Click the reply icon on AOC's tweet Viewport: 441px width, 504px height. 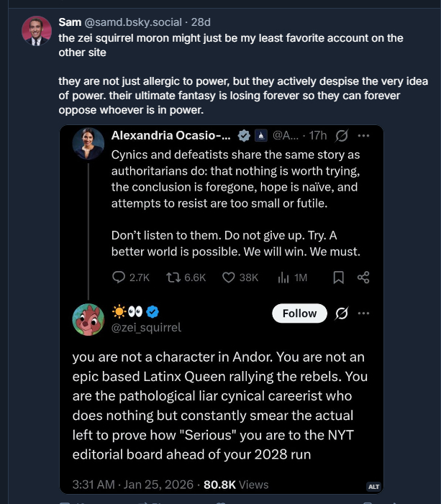120,278
